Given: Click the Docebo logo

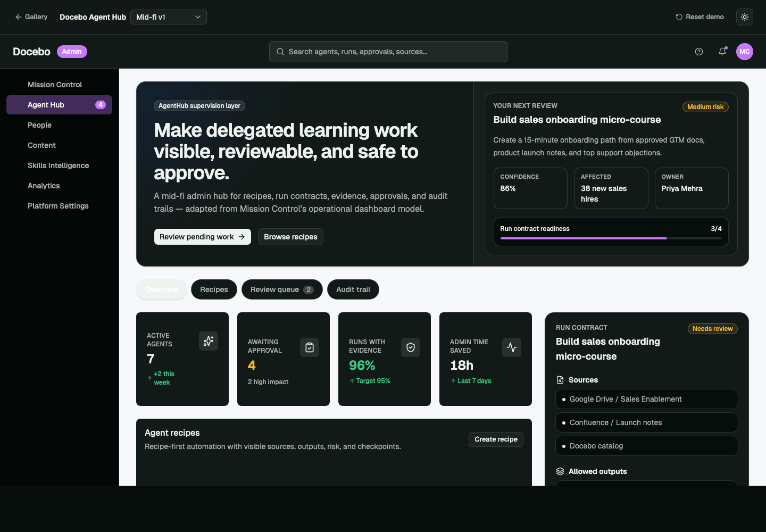Looking at the screenshot, I should coord(32,52).
